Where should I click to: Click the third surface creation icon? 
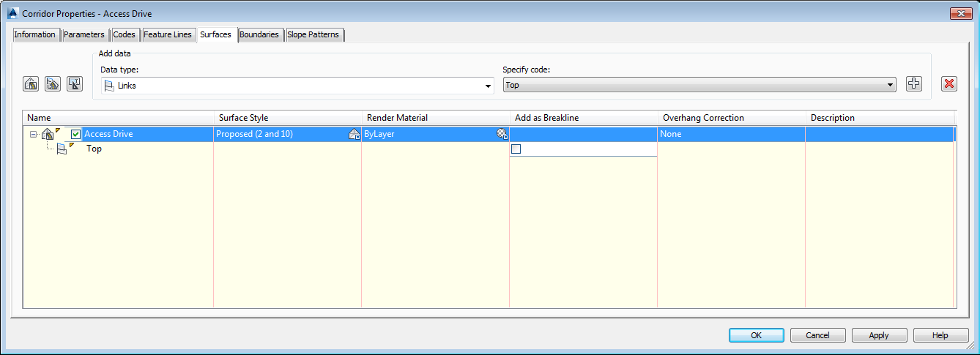click(75, 83)
